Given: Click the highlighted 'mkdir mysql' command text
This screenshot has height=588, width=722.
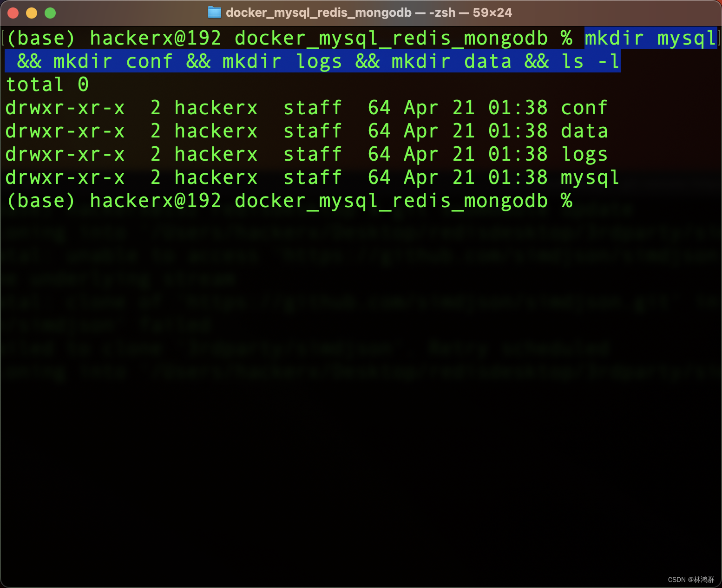Looking at the screenshot, I should point(650,38).
